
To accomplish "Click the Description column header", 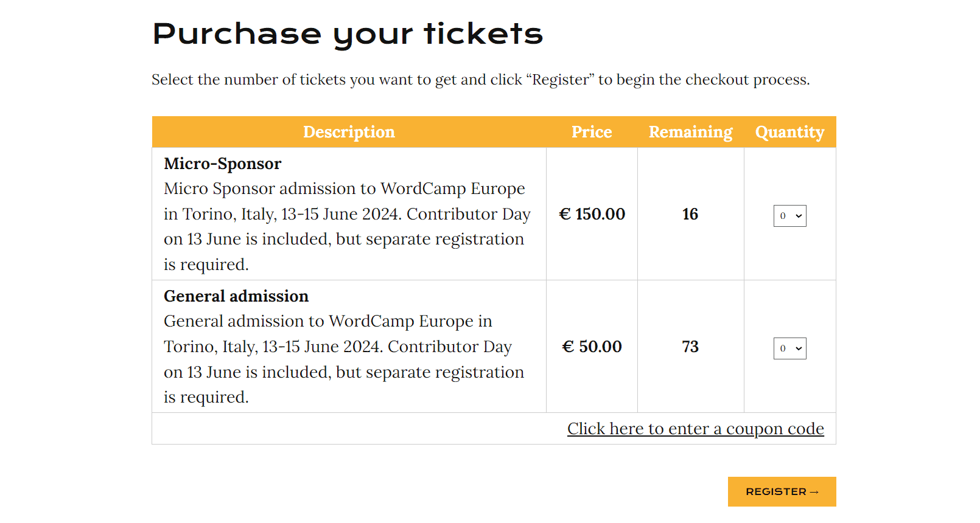I will coord(349,132).
